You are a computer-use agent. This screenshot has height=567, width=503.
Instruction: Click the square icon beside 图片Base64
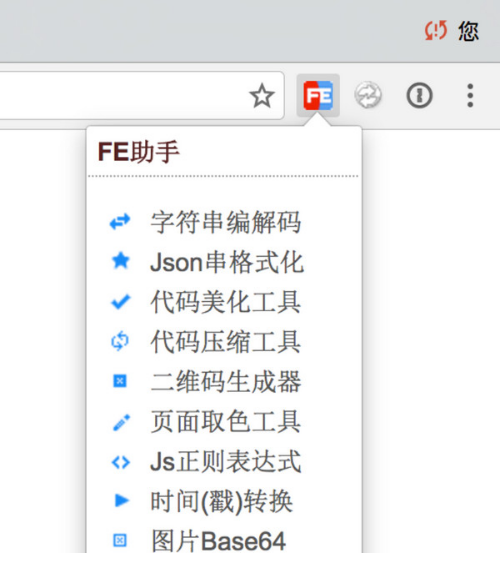click(x=120, y=541)
